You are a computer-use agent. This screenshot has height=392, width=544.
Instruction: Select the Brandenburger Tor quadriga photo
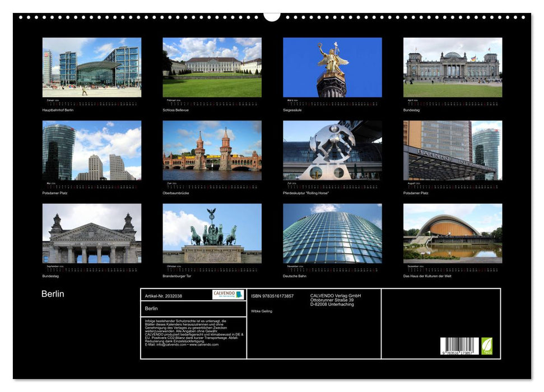pyautogui.click(x=212, y=233)
